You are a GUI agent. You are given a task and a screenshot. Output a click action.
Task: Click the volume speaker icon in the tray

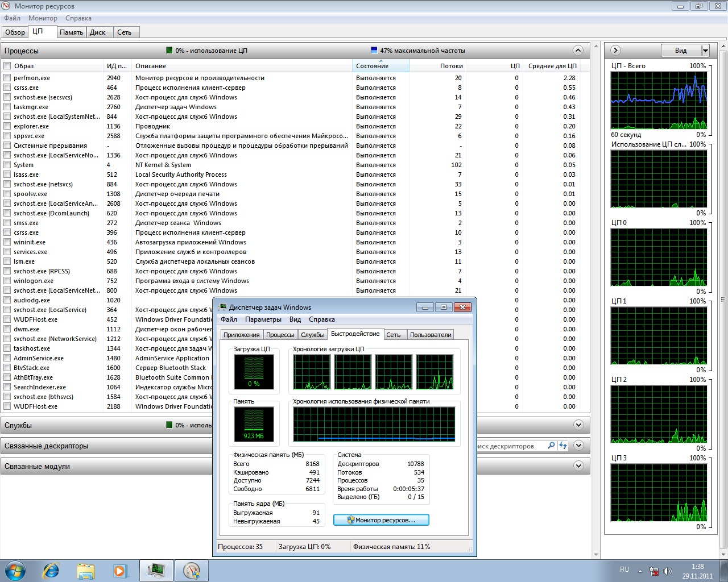[668, 571]
